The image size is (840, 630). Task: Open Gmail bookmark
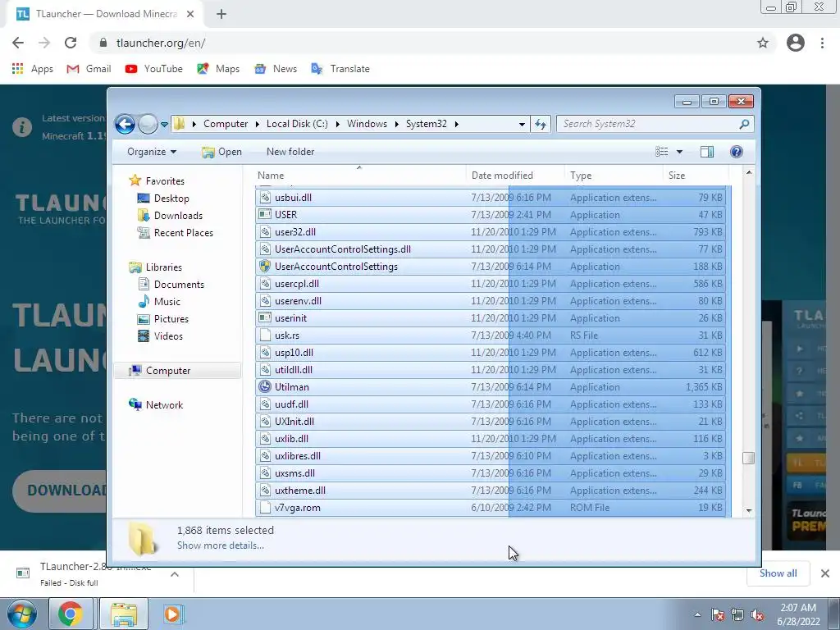[x=89, y=69]
